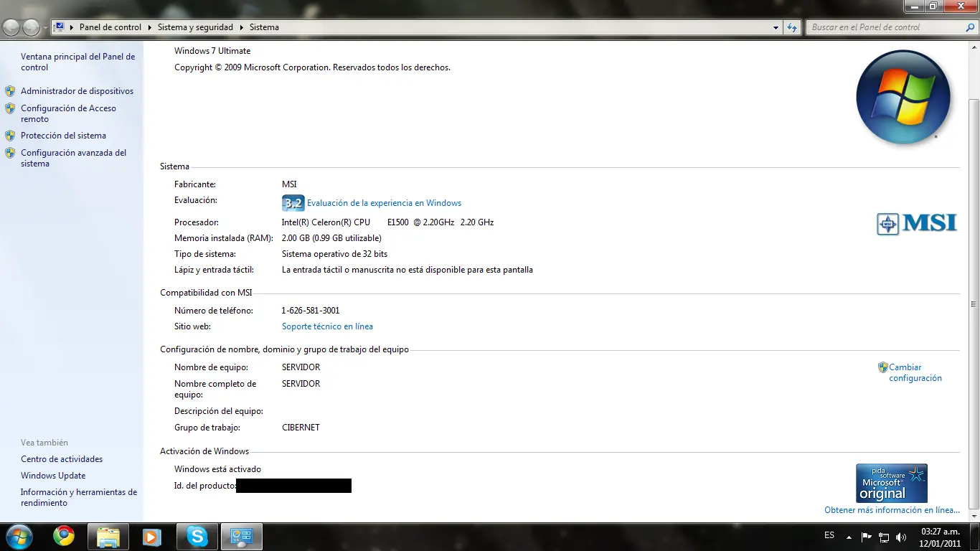
Task: Open the Start menu orb
Action: point(18,537)
